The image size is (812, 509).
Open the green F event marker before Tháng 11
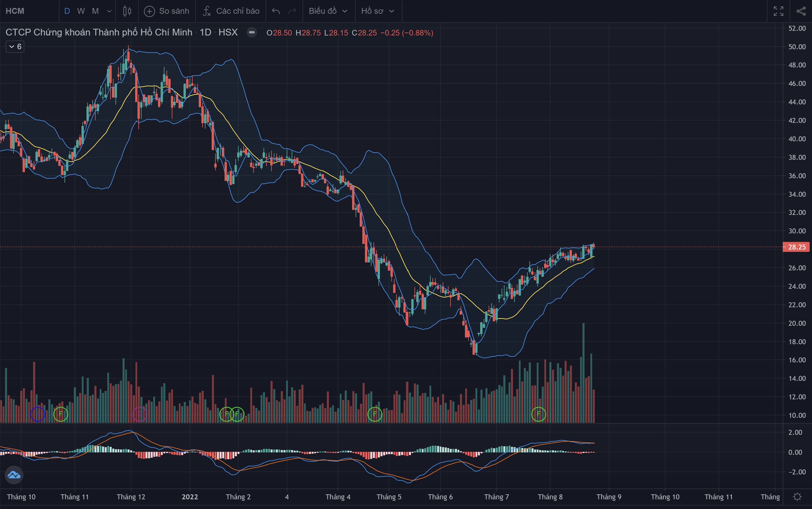pyautogui.click(x=61, y=414)
